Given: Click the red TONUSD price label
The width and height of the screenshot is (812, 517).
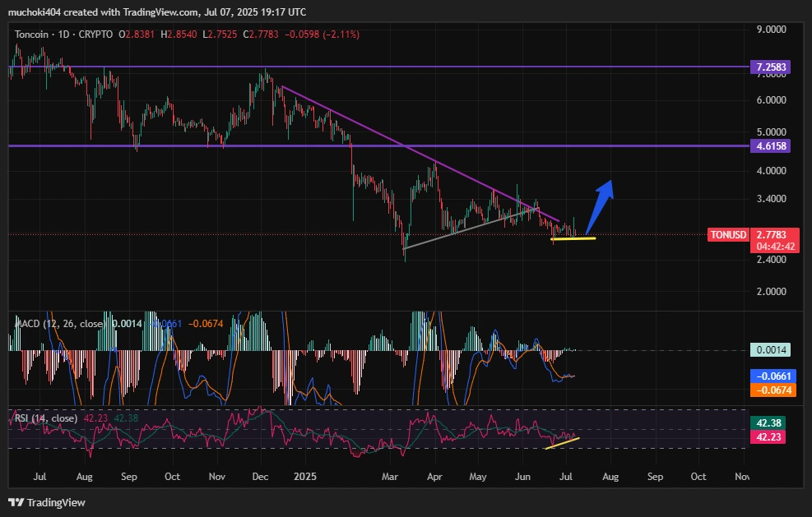Looking at the screenshot, I should pos(729,235).
